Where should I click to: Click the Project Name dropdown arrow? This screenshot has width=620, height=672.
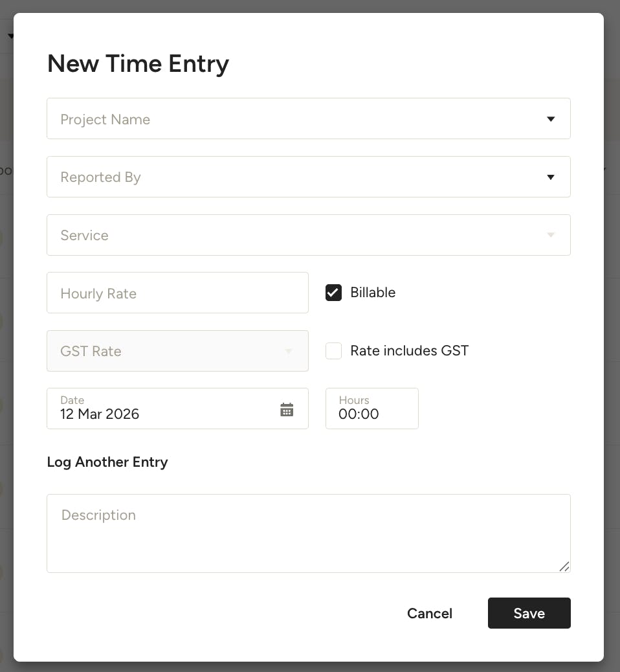tap(551, 119)
